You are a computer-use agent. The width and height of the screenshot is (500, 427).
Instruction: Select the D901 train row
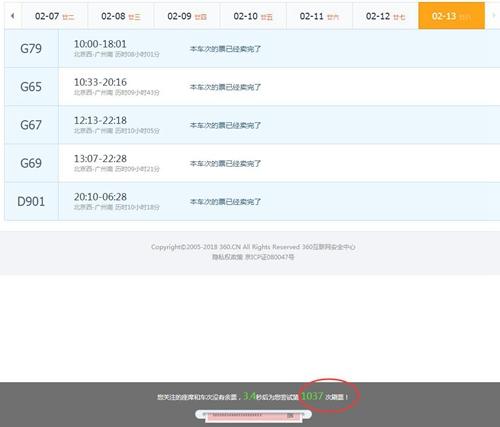point(252,201)
